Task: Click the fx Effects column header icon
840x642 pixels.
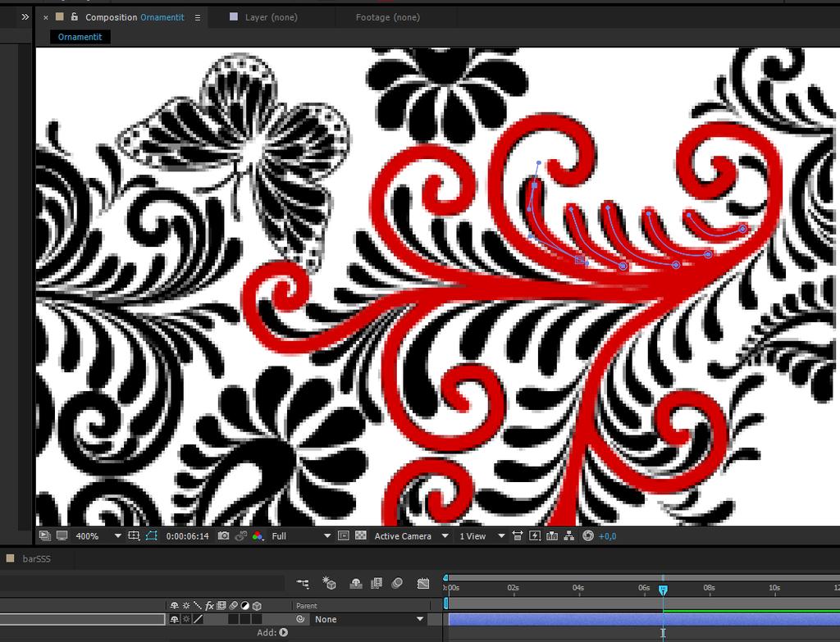Action: coord(209,606)
